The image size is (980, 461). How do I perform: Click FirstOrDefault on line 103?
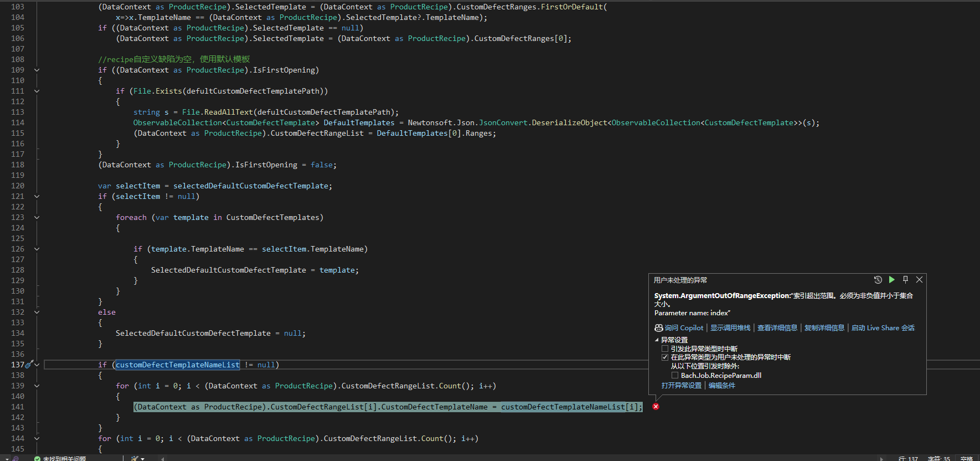(571, 7)
